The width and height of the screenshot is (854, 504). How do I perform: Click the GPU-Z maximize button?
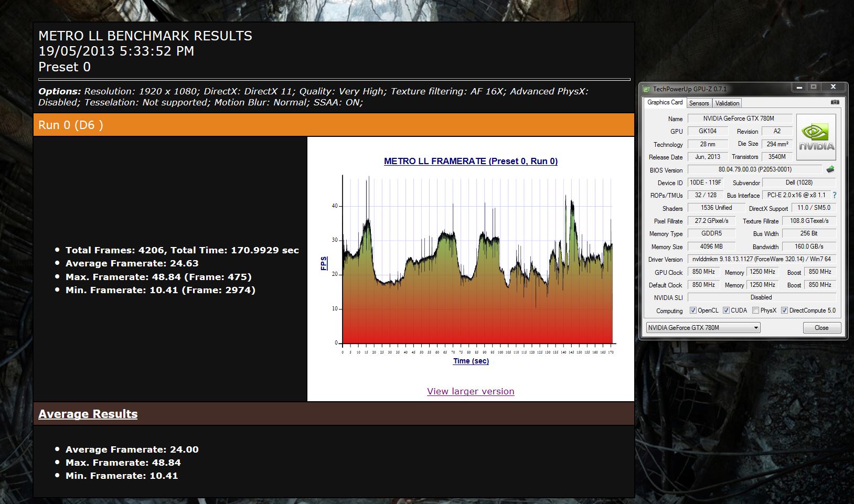click(x=814, y=87)
